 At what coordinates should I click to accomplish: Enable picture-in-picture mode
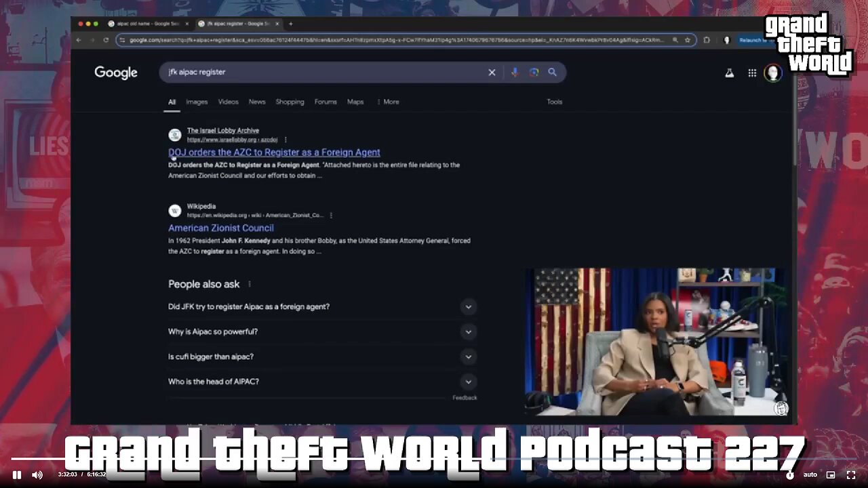(831, 475)
